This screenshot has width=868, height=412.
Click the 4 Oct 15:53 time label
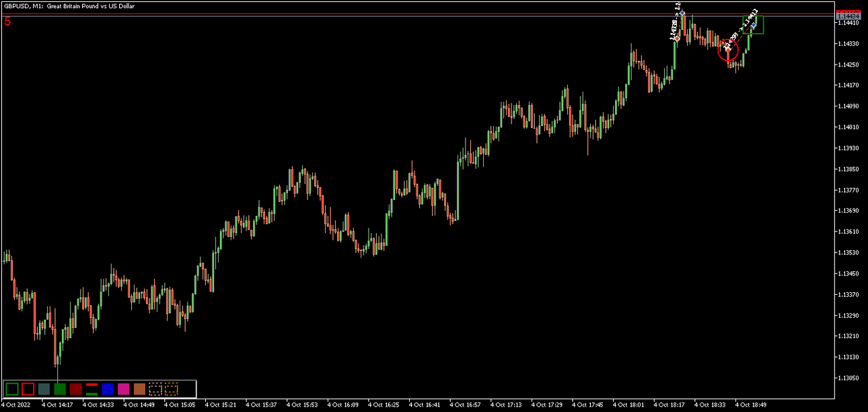(x=301, y=405)
